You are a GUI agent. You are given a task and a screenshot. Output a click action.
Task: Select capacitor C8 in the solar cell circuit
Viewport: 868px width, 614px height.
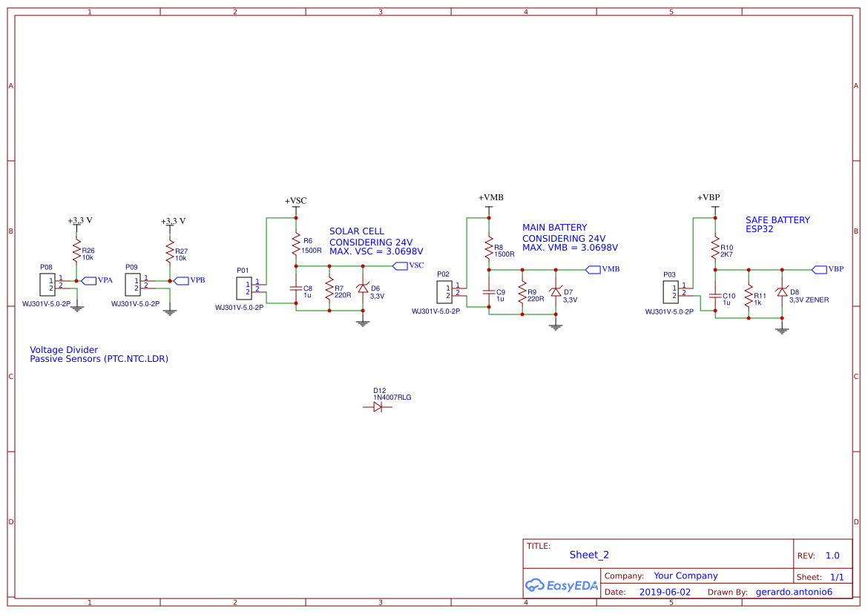[297, 289]
